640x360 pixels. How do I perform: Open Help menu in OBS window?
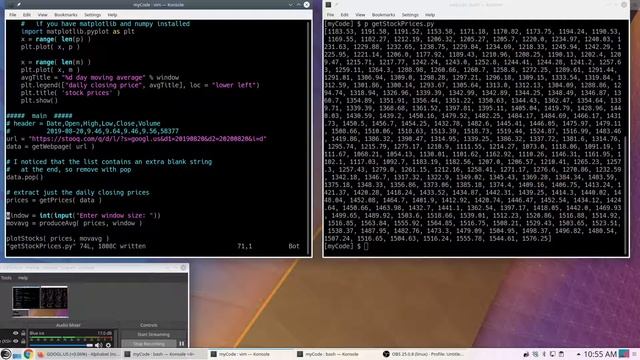[x=23, y=278]
